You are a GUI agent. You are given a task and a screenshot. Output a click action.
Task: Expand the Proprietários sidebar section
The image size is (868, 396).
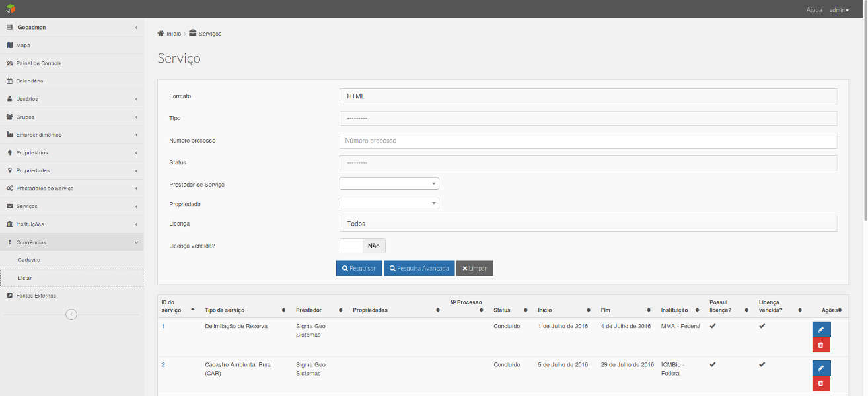coord(71,152)
